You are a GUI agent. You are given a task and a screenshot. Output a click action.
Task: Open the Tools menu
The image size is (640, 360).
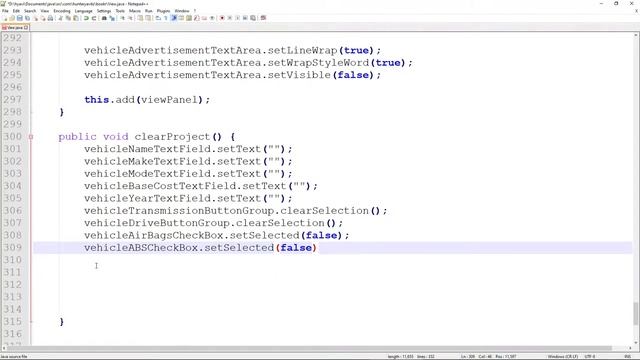(120, 11)
